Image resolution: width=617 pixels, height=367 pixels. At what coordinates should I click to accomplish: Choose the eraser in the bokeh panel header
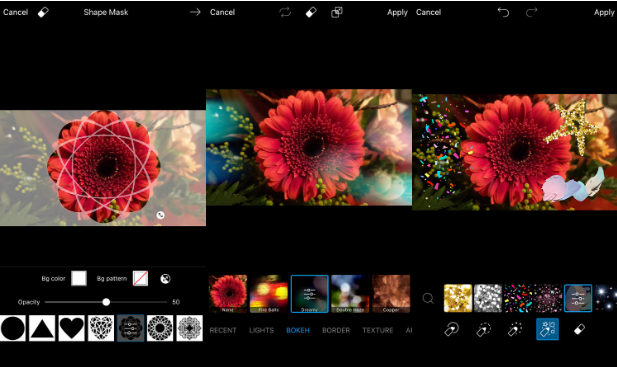click(x=311, y=12)
